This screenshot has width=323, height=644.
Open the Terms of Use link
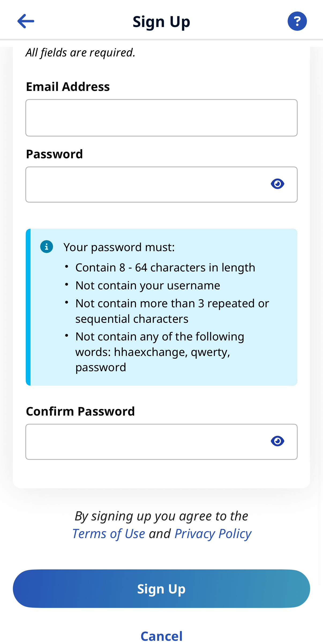click(x=109, y=534)
